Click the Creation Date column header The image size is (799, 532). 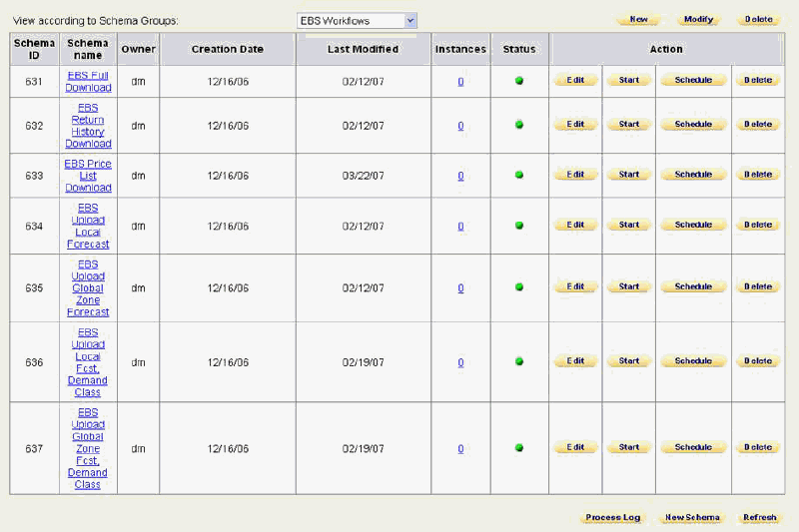(228, 49)
